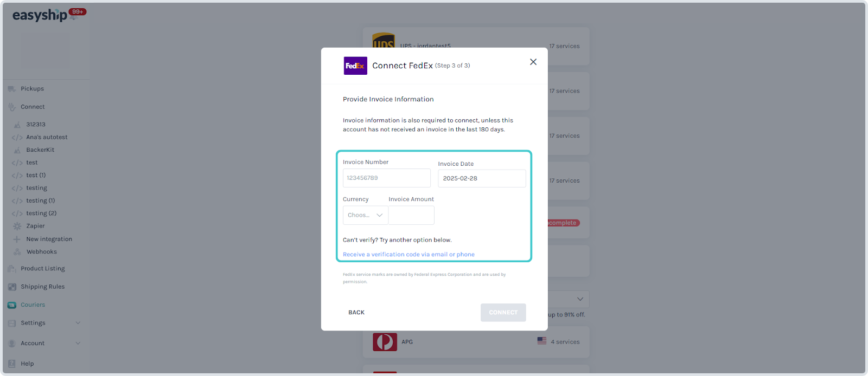The image size is (868, 376).
Task: Open Zapier integration
Action: coord(35,226)
